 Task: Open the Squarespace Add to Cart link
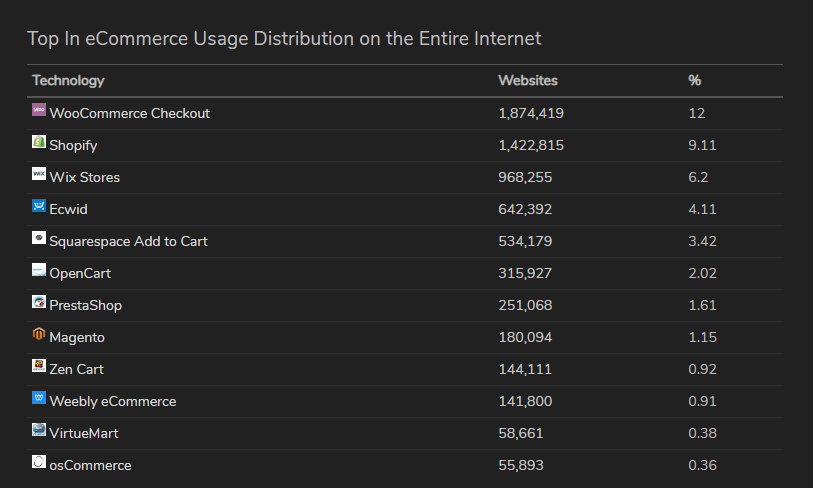click(x=129, y=242)
